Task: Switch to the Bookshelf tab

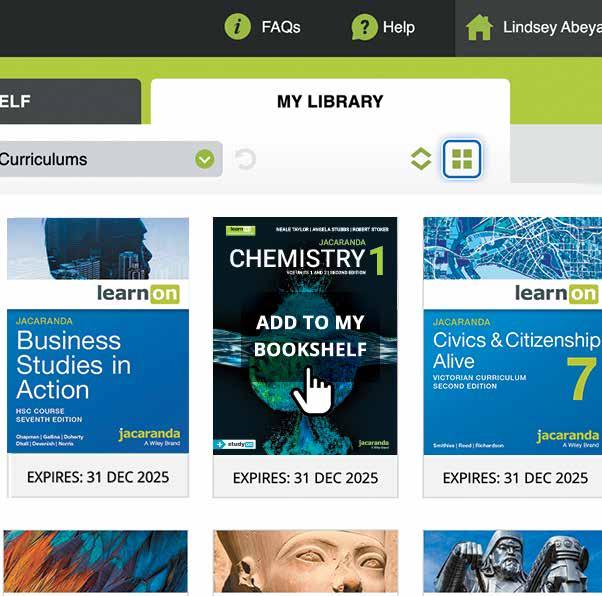Action: point(70,101)
